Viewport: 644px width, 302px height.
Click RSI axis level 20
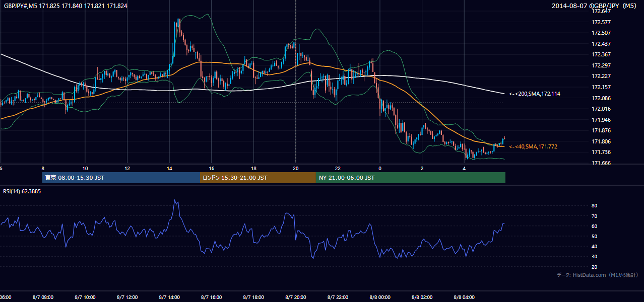point(595,267)
